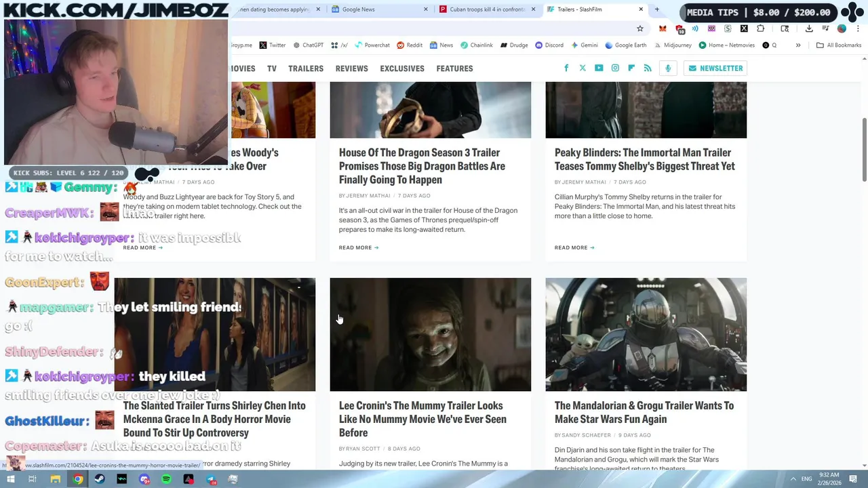Image resolution: width=868 pixels, height=488 pixels.
Task: Open SlashFilm's Flipboard icon
Action: pyautogui.click(x=631, y=68)
